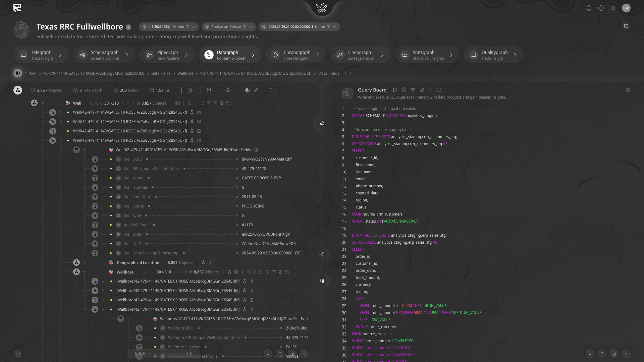Open SQL side tab icon

click(x=322, y=123)
